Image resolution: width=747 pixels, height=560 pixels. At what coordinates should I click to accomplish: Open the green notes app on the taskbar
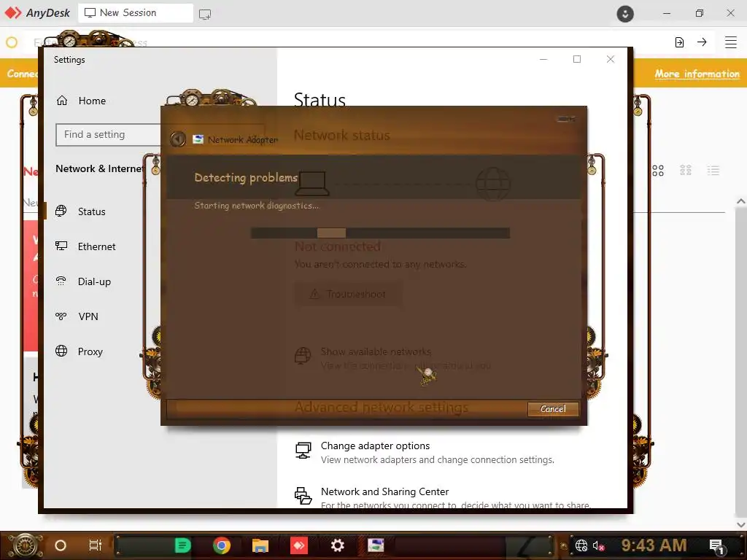(182, 545)
